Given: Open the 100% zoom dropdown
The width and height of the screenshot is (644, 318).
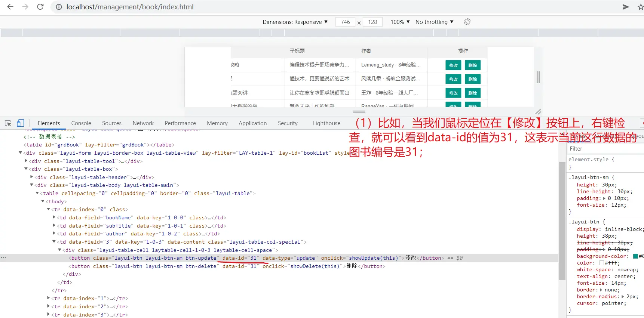Looking at the screenshot, I should pos(400,22).
